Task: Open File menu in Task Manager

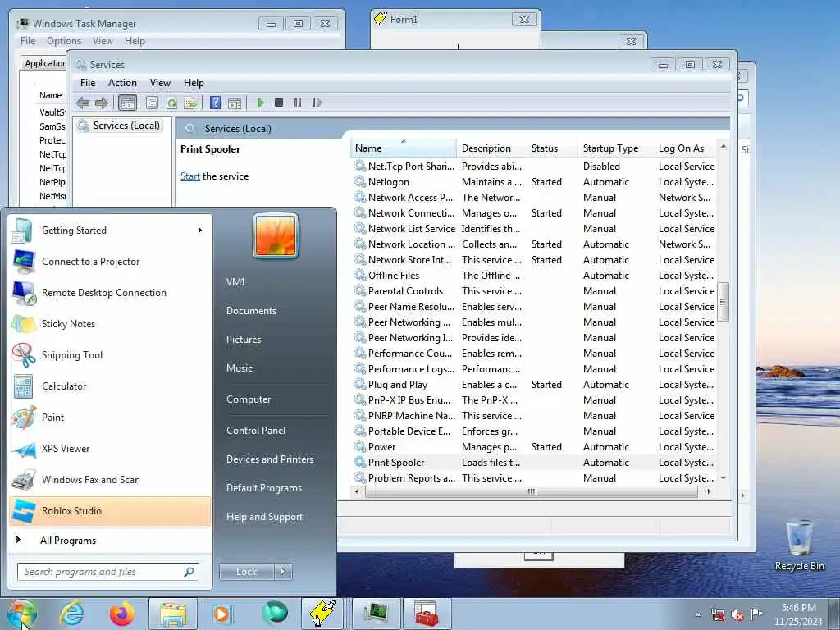Action: [x=28, y=41]
